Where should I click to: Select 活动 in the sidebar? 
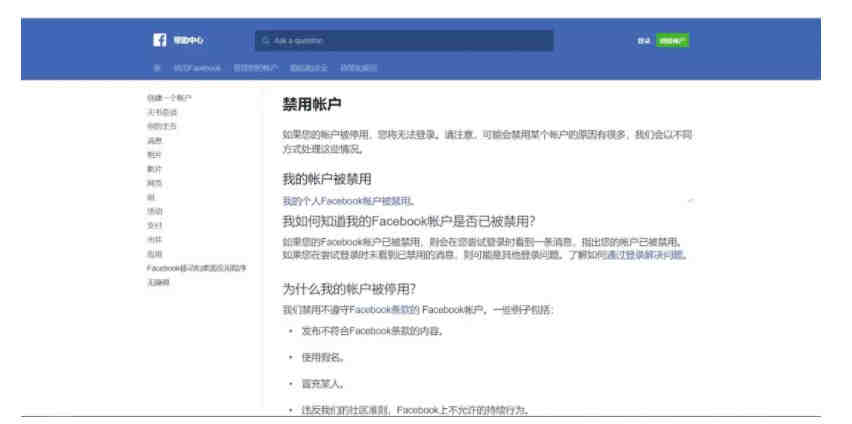(x=154, y=211)
